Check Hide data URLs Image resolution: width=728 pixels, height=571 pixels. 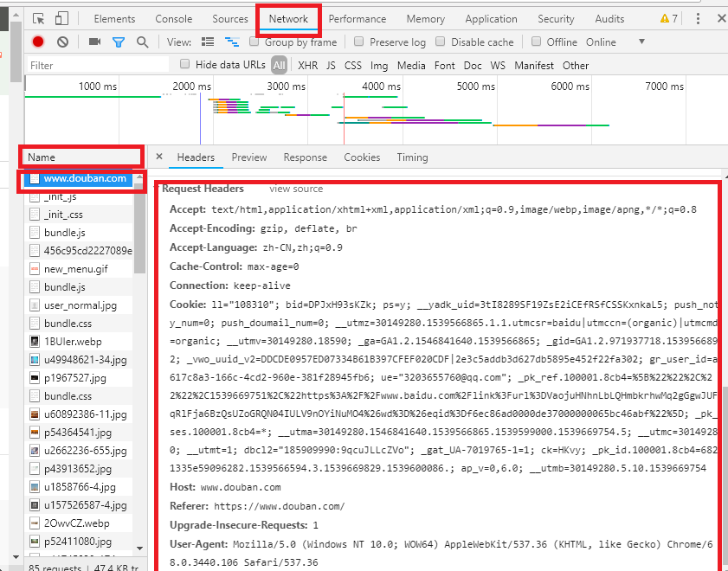coord(184,64)
